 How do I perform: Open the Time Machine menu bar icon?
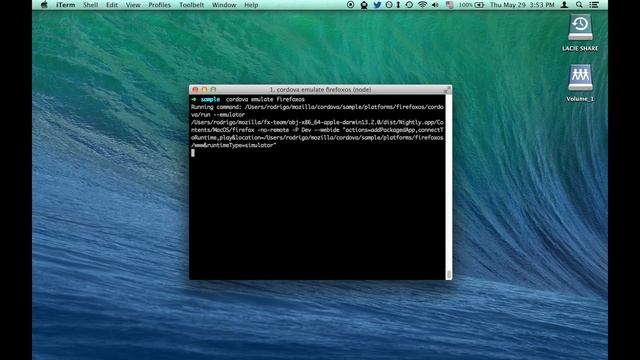click(x=409, y=5)
